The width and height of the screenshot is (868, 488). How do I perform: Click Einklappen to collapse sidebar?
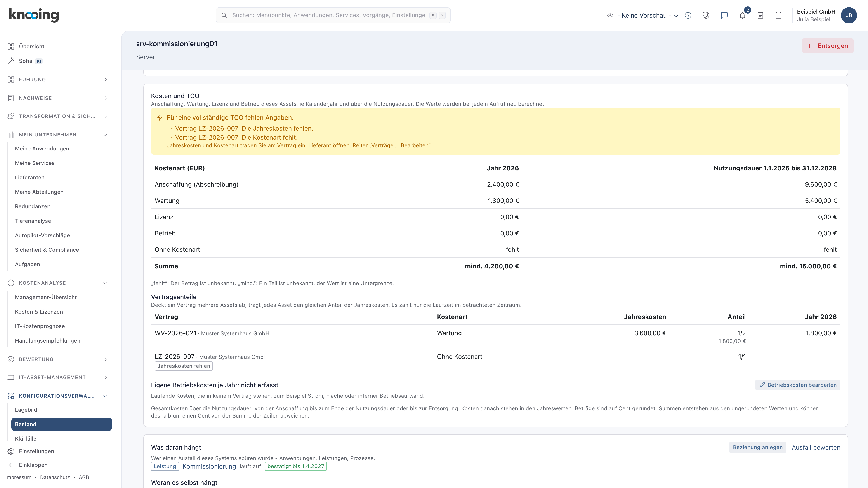[x=33, y=465]
